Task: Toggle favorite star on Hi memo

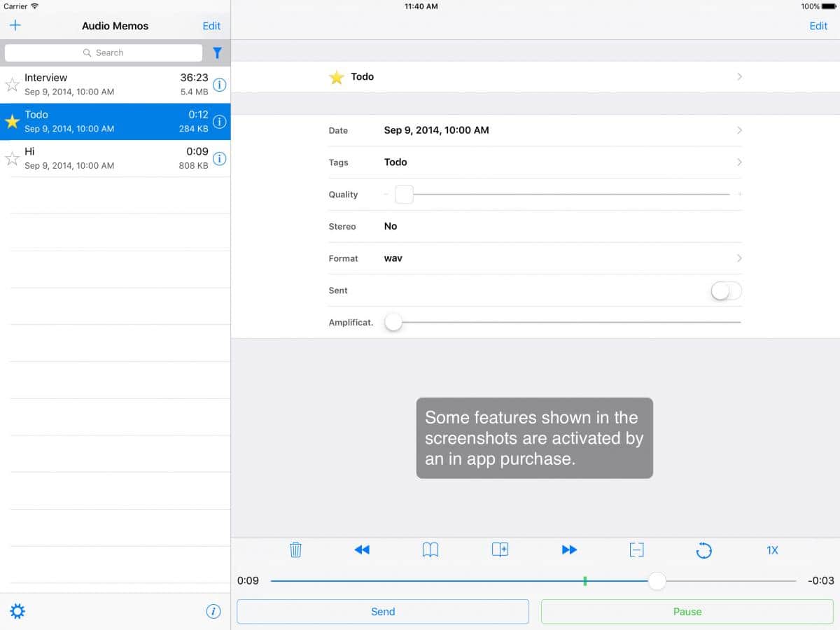Action: pos(12,159)
